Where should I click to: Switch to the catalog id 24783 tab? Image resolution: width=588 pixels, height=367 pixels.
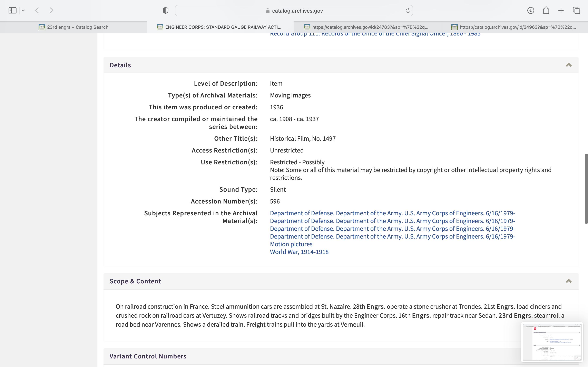367,27
